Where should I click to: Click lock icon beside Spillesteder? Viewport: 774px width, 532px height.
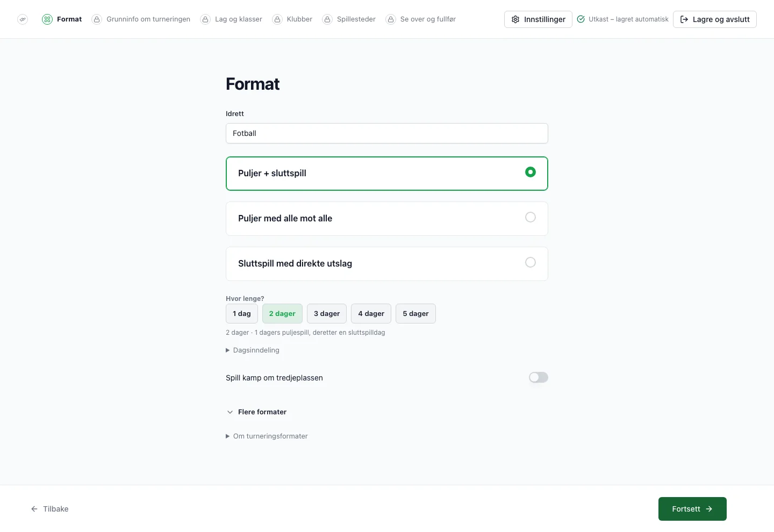[327, 19]
